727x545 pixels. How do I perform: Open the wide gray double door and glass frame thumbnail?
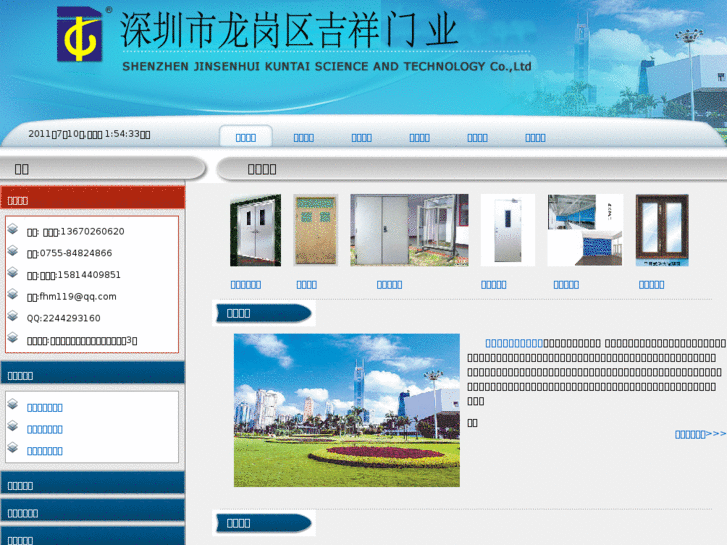(x=409, y=230)
